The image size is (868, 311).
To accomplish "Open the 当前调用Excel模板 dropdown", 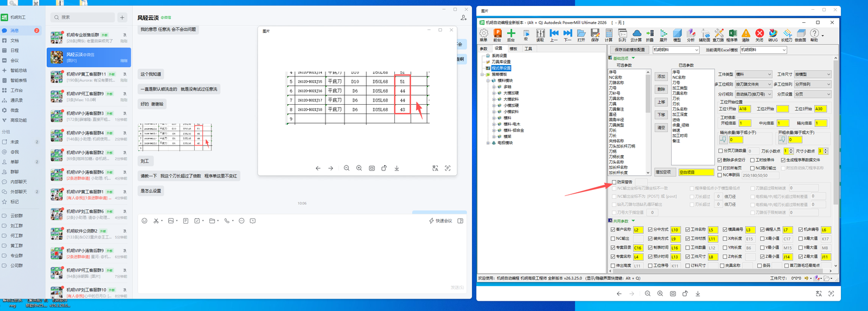I will [x=763, y=50].
